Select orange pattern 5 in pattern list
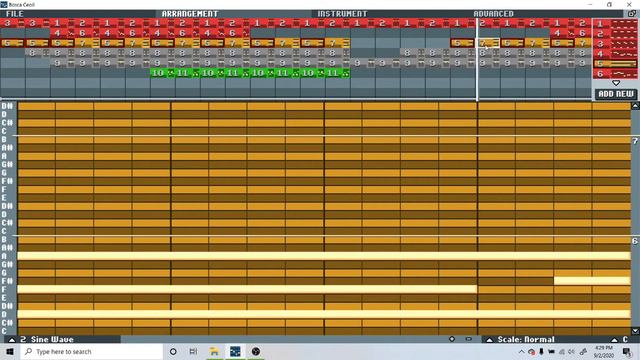This screenshot has height=360, width=640. coord(615,64)
